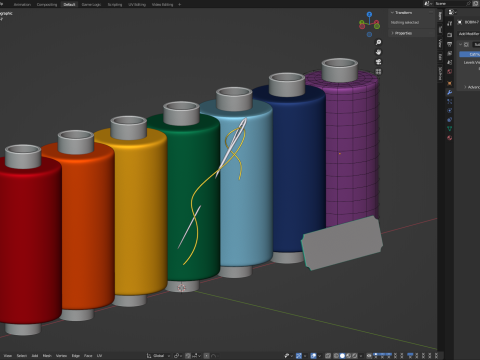Open the Global transform orientation dropdown
Viewport: 480px width, 360px height.
159,356
